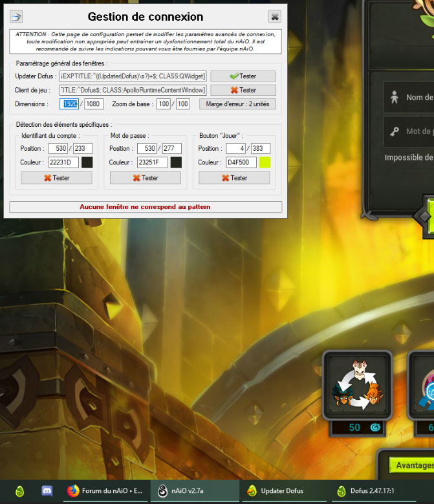Click first Zoom de base field
434x504 pixels.
[164, 104]
